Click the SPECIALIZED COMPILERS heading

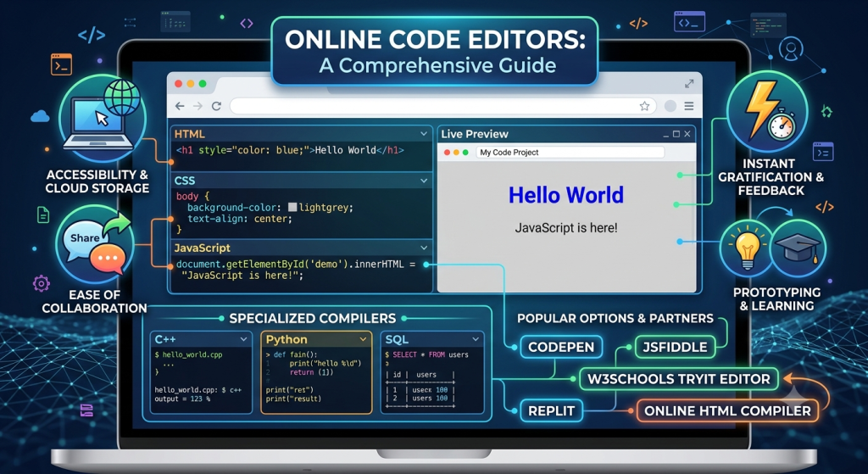313,318
